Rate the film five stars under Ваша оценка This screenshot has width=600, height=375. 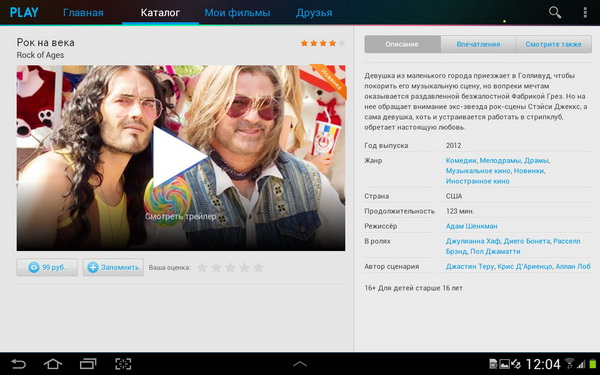point(258,267)
